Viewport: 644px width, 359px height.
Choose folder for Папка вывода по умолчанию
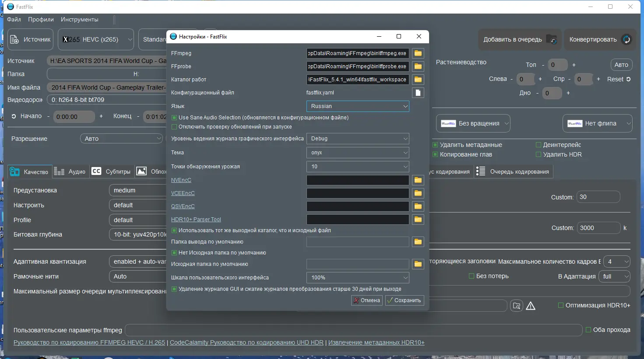coord(418,242)
